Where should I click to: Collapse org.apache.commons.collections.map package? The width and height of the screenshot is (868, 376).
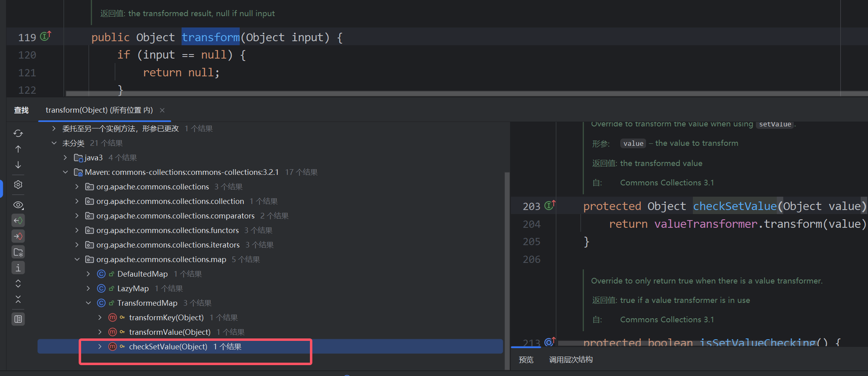tap(77, 259)
